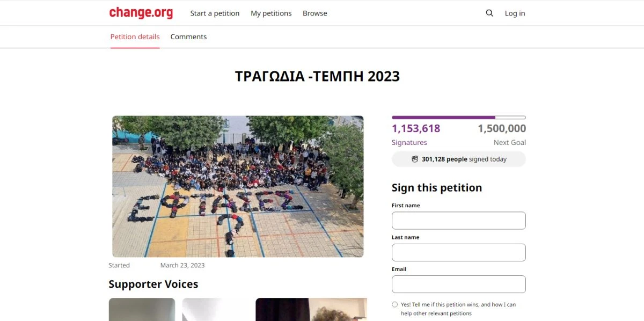Click the 1,153,618 signatures count

[x=416, y=128]
